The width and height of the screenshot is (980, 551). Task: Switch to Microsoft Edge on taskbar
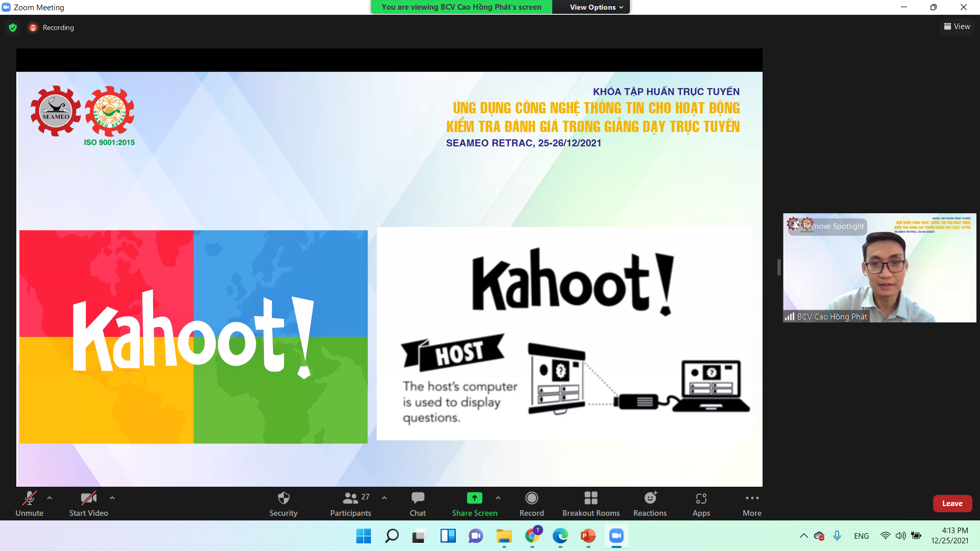(560, 536)
